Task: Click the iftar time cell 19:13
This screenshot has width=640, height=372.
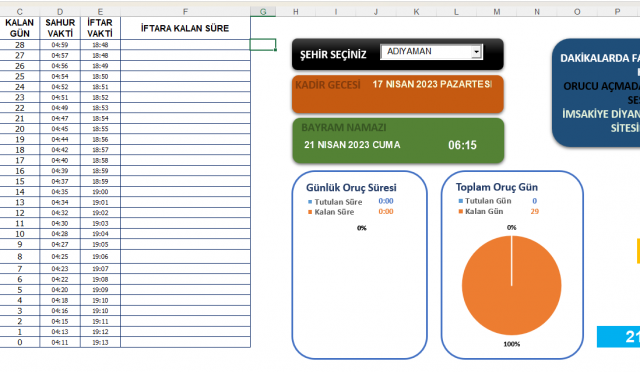Action: [x=100, y=342]
